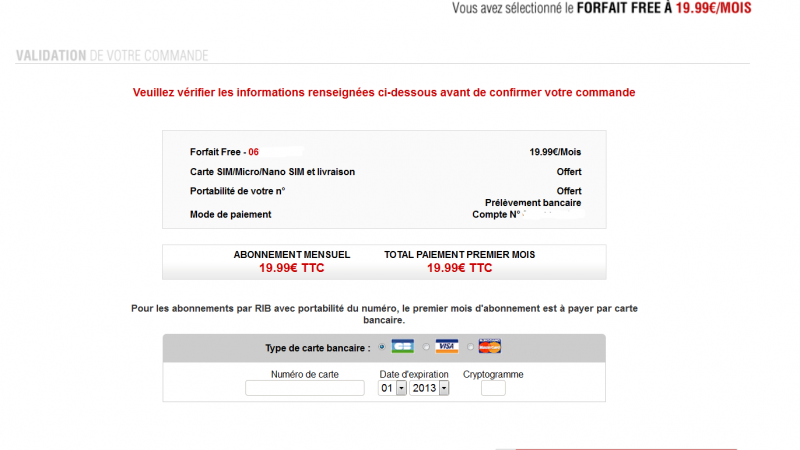The image size is (800, 450).
Task: Click the '19.99€/Mois' price text
Action: [555, 152]
